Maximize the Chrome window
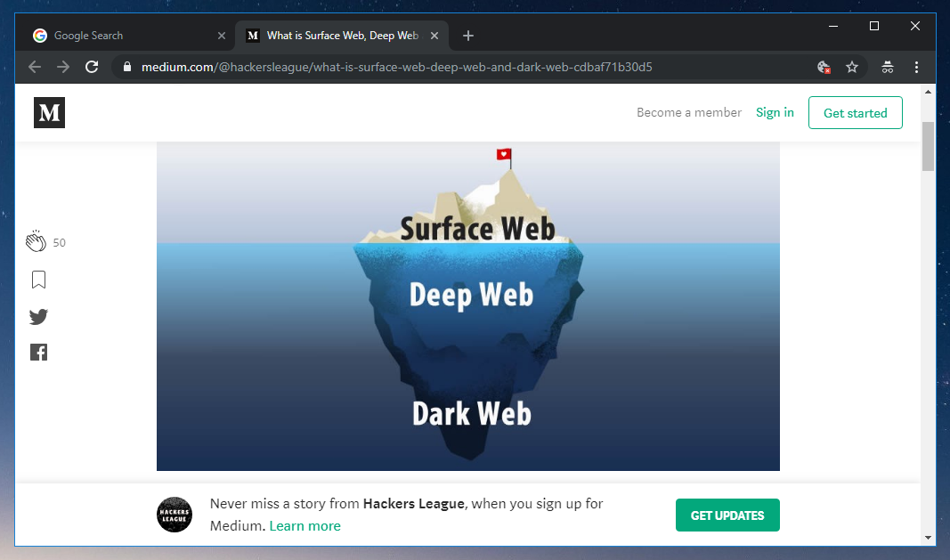Image resolution: width=950 pixels, height=560 pixels. 874,26
